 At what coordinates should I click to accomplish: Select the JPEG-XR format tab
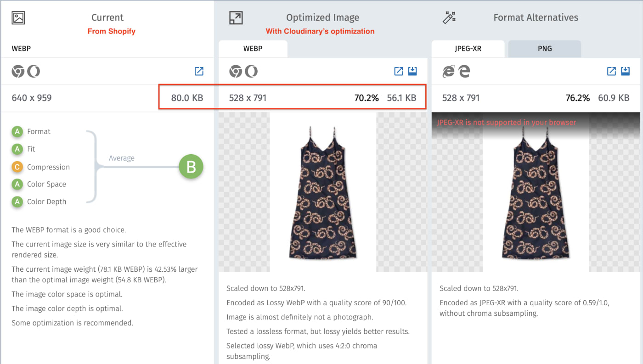pyautogui.click(x=468, y=49)
